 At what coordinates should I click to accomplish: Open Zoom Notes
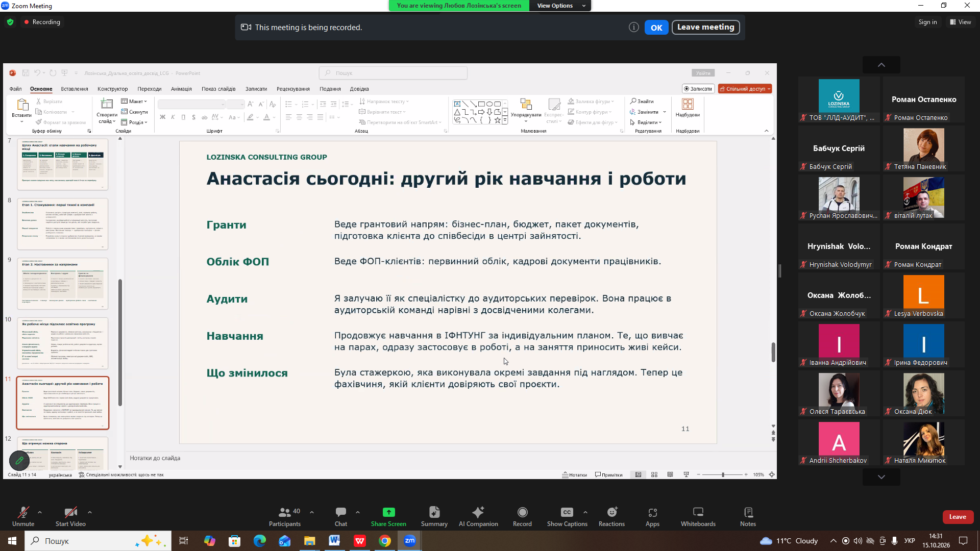point(748,516)
